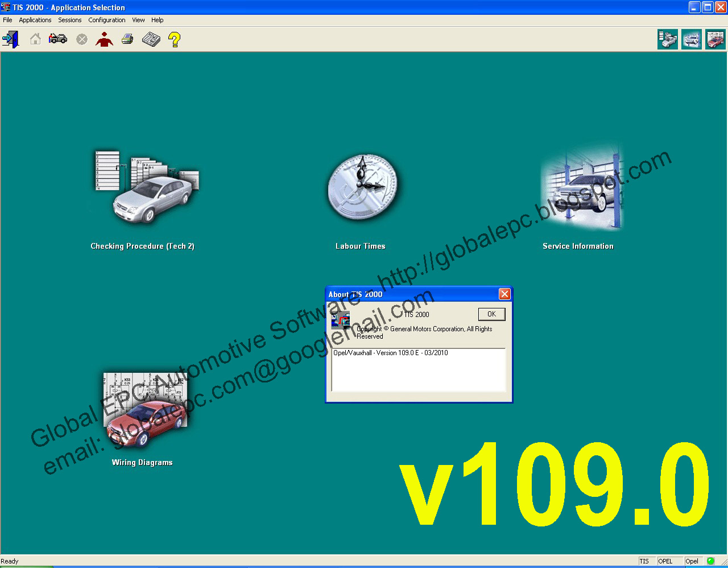Image resolution: width=728 pixels, height=568 pixels.
Task: Click the Wiring Diagrams label
Action: click(142, 463)
